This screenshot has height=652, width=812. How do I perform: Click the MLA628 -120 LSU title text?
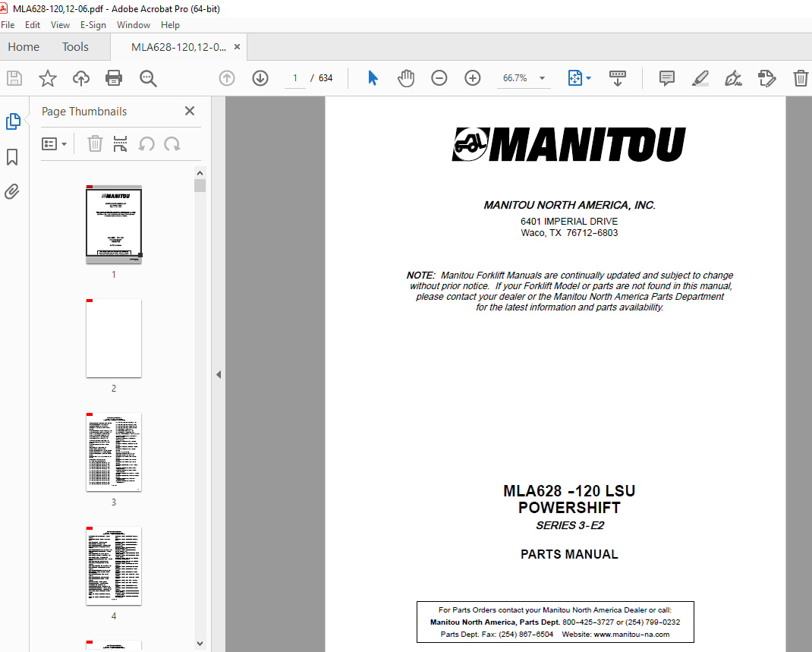click(569, 491)
